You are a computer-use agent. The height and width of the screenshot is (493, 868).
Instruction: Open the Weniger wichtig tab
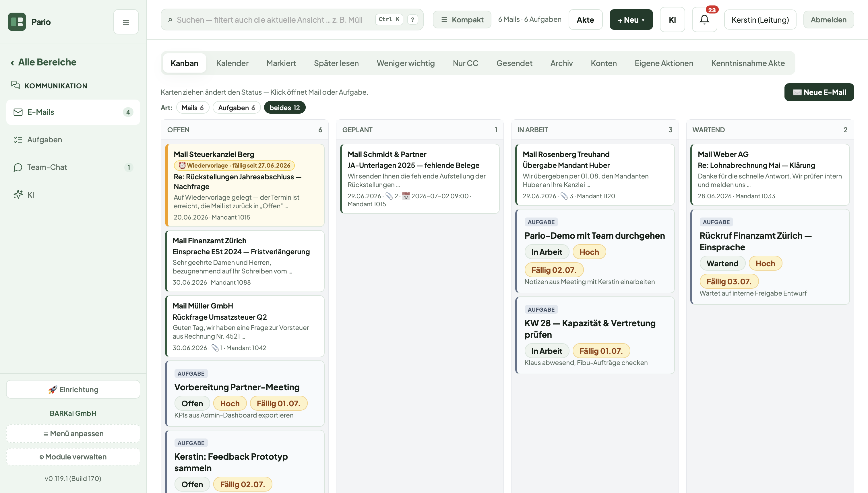(406, 63)
